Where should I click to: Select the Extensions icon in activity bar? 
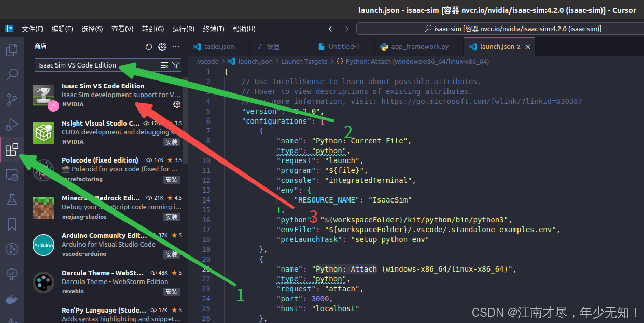point(11,150)
